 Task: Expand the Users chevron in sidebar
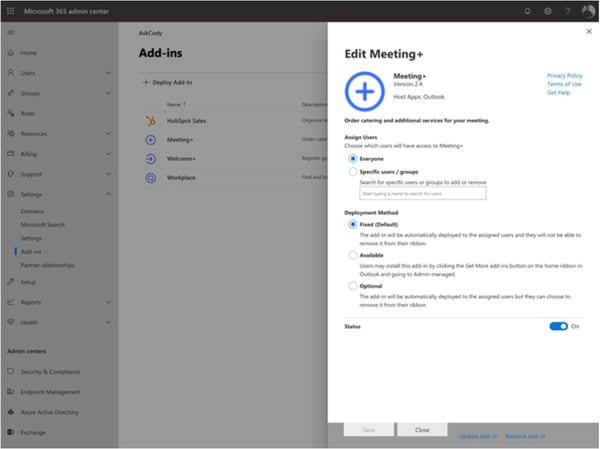pyautogui.click(x=109, y=73)
